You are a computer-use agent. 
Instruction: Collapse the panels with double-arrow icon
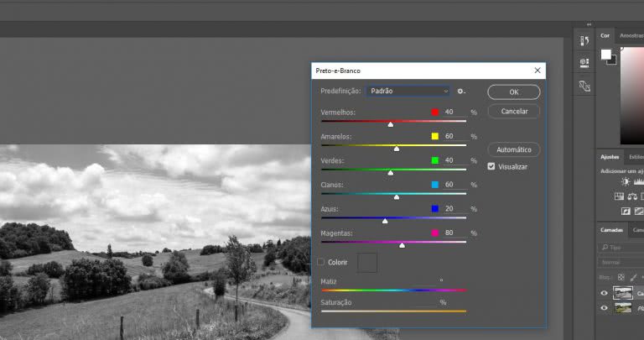pos(589,24)
